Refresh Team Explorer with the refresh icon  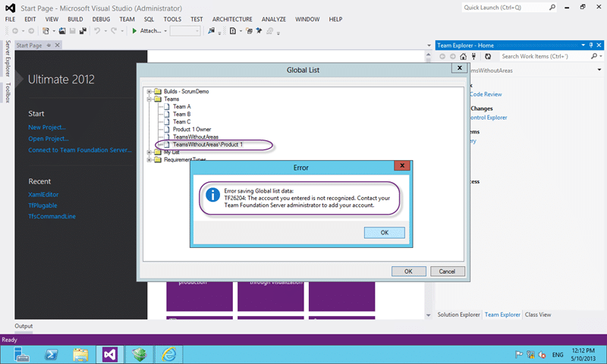point(488,56)
